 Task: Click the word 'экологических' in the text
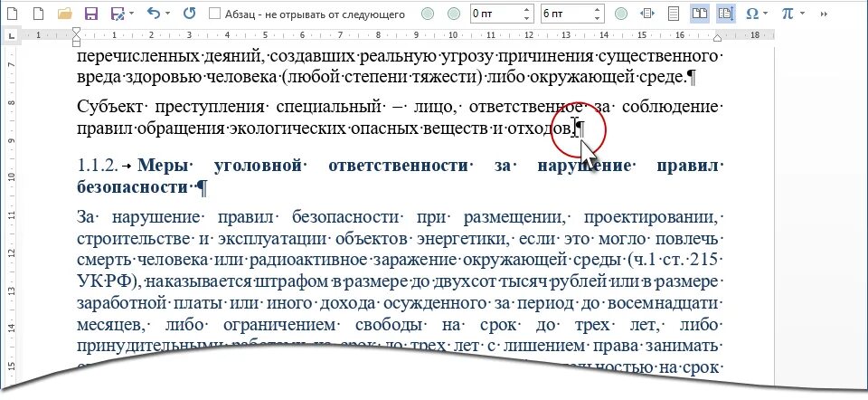(x=288, y=129)
